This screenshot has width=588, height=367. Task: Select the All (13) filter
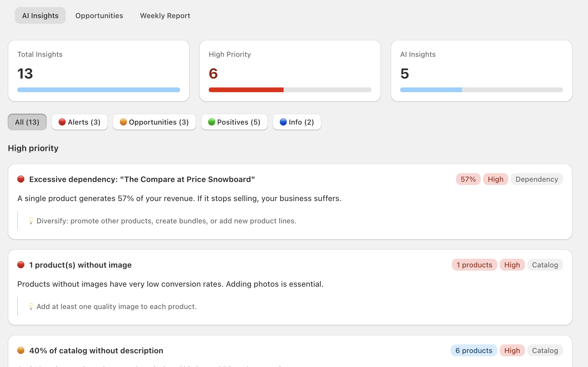coord(27,122)
